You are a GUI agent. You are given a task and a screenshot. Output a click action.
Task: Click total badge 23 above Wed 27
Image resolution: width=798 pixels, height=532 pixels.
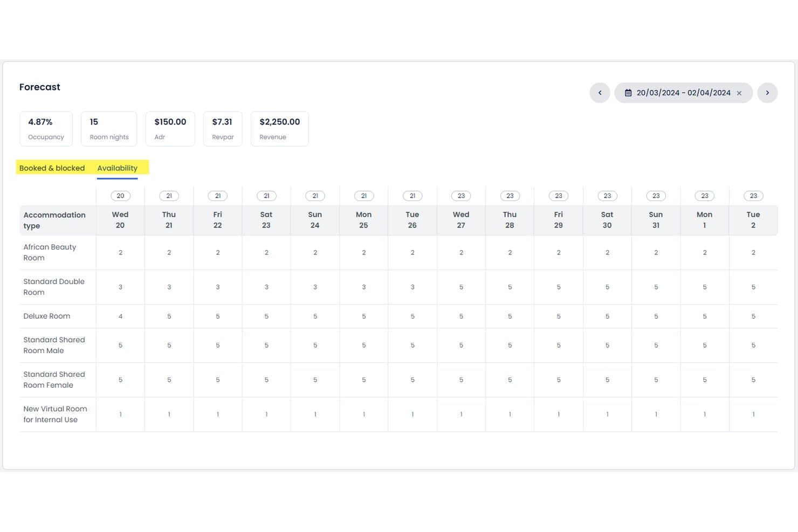pyautogui.click(x=461, y=196)
